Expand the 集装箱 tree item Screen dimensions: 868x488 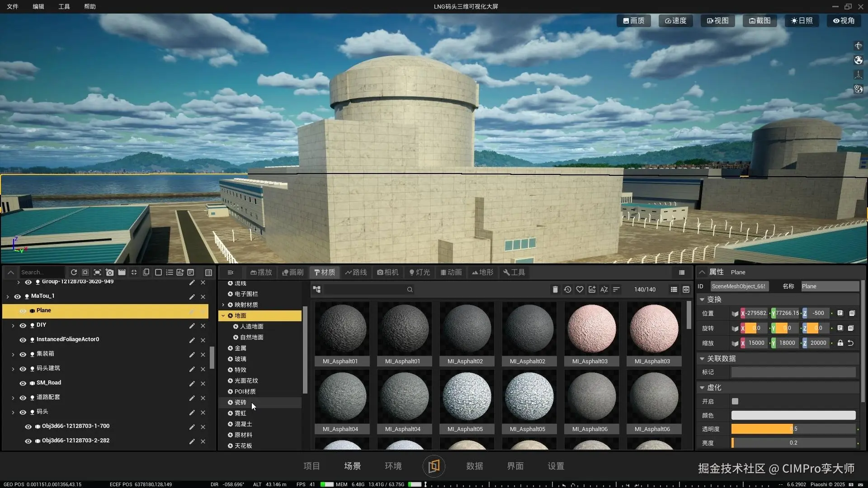pos(13,354)
